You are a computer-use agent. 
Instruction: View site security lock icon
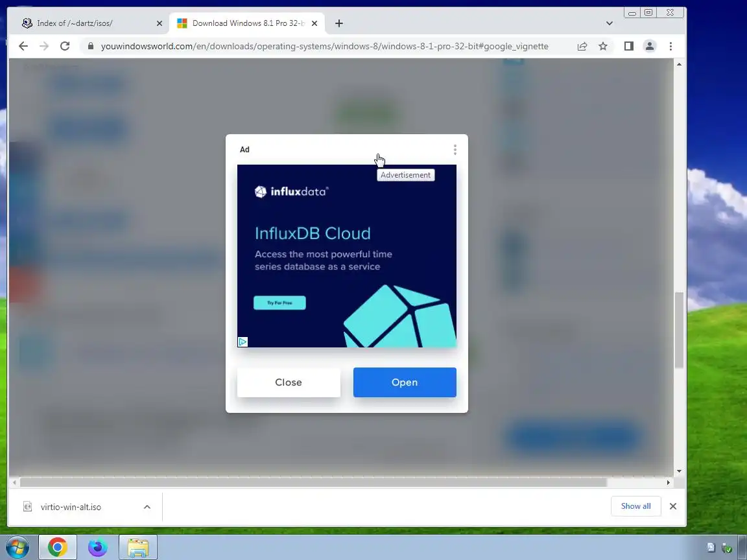(x=91, y=46)
